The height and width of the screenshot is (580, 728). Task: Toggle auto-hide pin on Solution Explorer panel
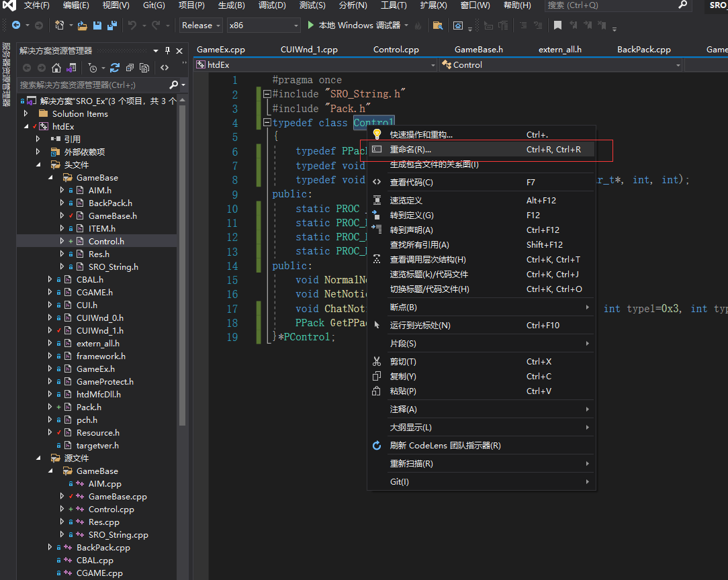click(x=167, y=51)
